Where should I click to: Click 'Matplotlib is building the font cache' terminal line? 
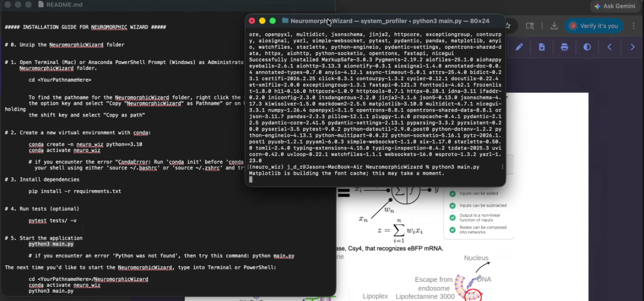pos(347,173)
